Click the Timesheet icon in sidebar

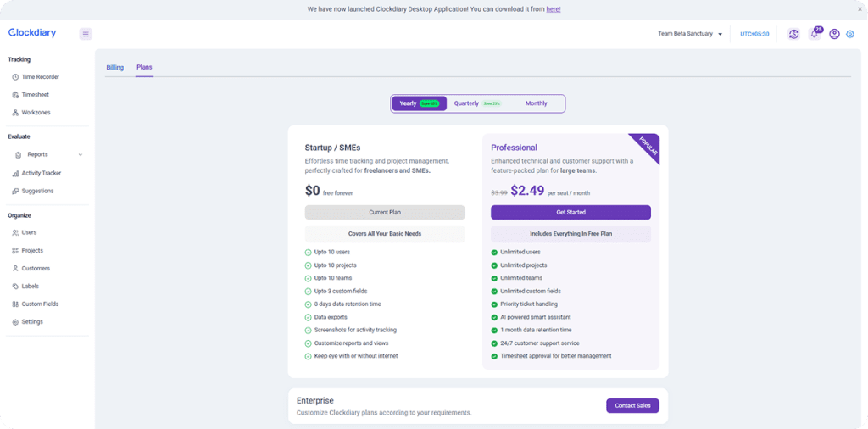[x=15, y=95]
